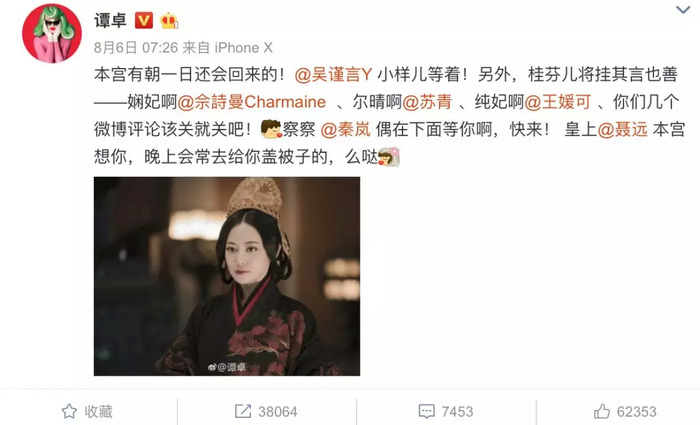
Task: Open the @苏青 mention link
Action: pos(427,102)
